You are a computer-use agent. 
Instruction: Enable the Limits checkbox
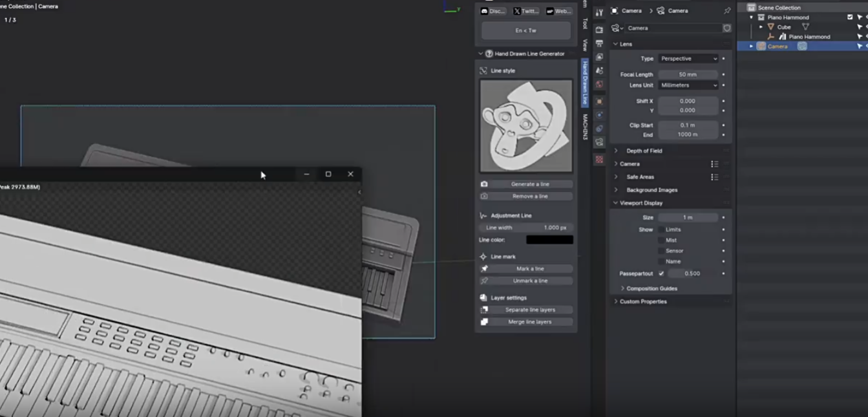pos(661,230)
